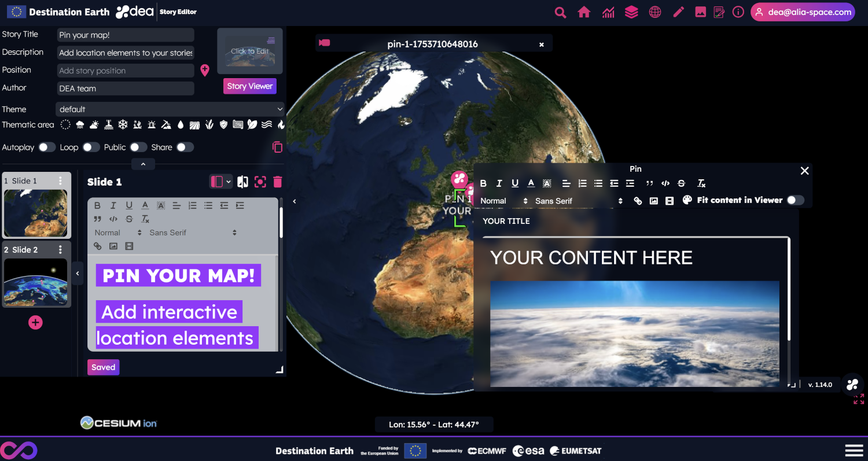
Task: Open the layers stack icon in header
Action: tap(631, 12)
